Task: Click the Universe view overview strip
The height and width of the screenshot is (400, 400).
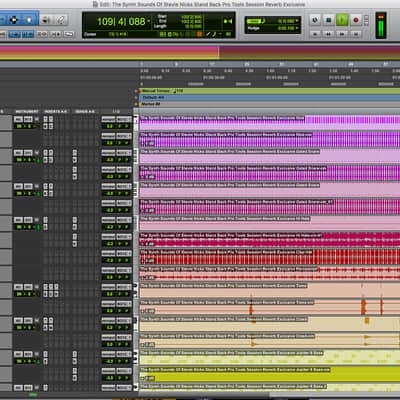Action: tap(200, 53)
